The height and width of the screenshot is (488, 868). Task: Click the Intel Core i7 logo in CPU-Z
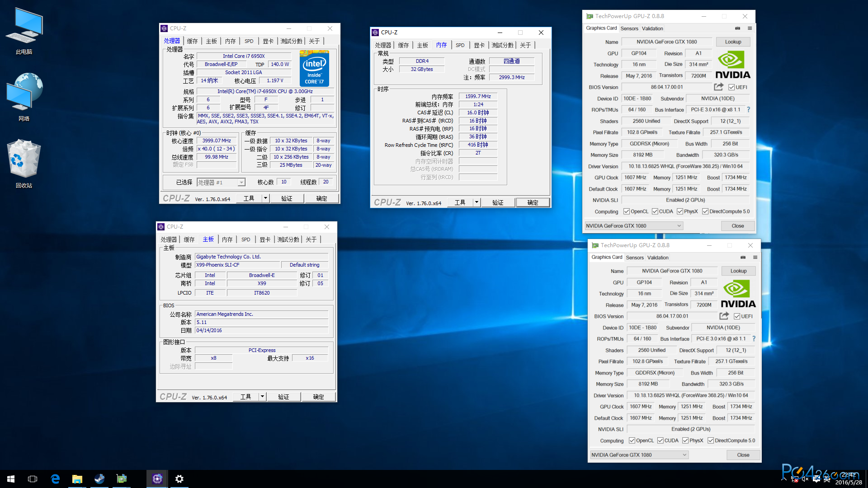pyautogui.click(x=314, y=69)
